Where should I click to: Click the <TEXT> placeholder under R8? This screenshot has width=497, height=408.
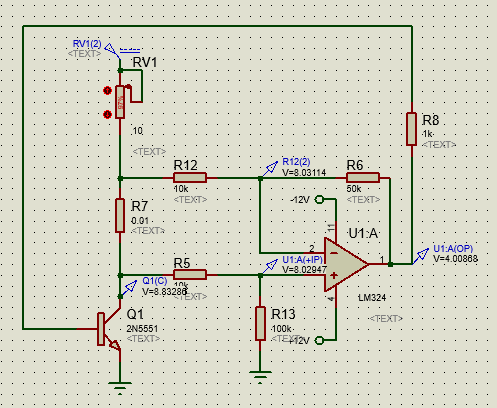point(439,145)
